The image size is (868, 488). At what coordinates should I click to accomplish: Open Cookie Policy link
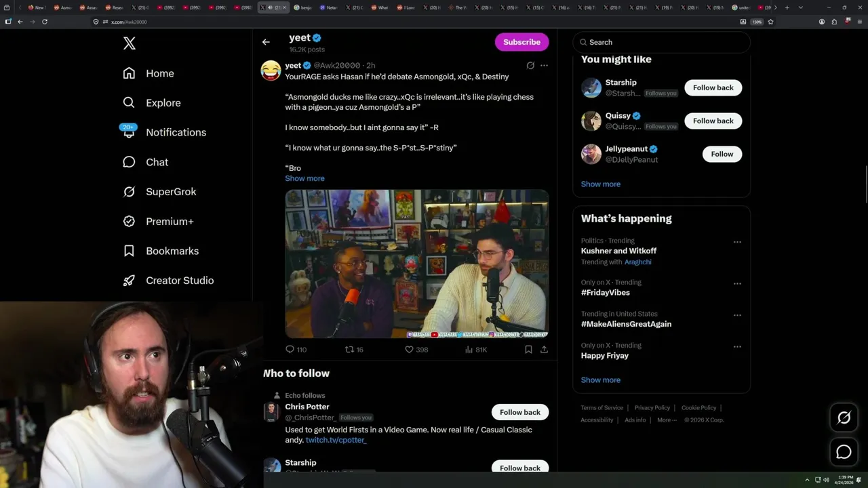tap(698, 408)
